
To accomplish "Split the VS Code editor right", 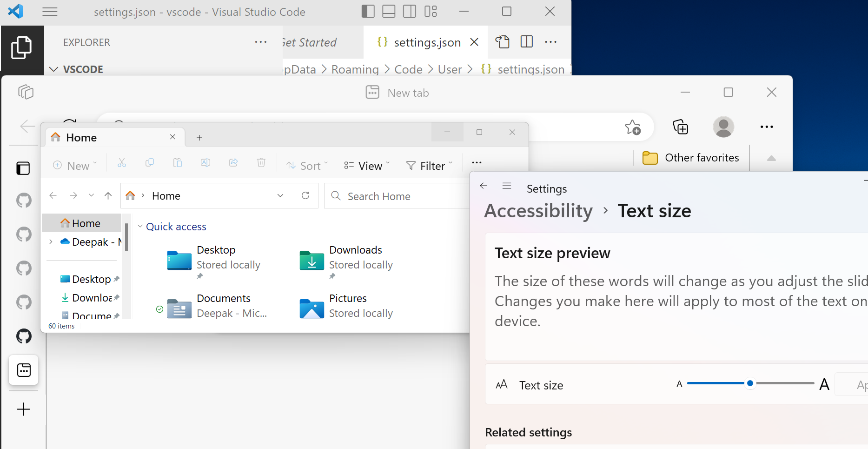I will click(527, 42).
